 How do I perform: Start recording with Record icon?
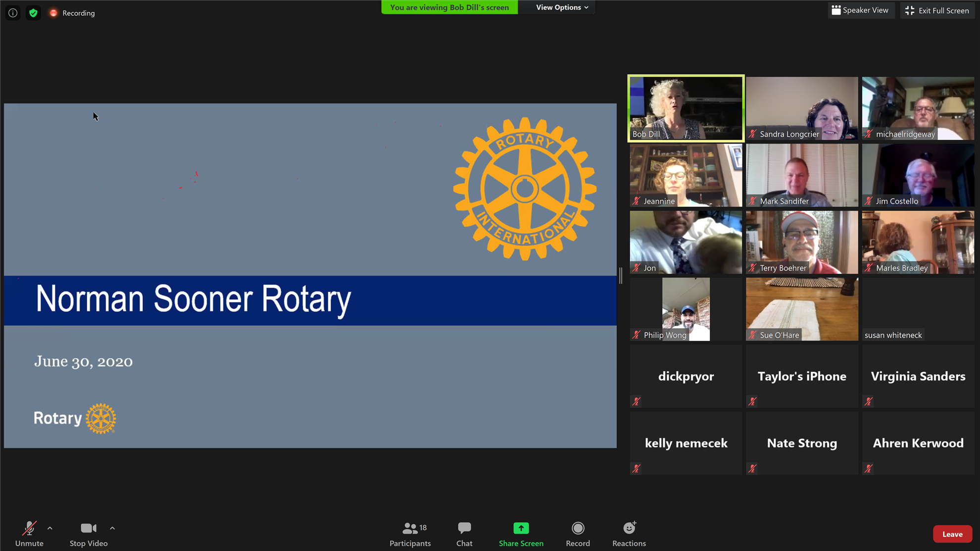click(x=578, y=528)
